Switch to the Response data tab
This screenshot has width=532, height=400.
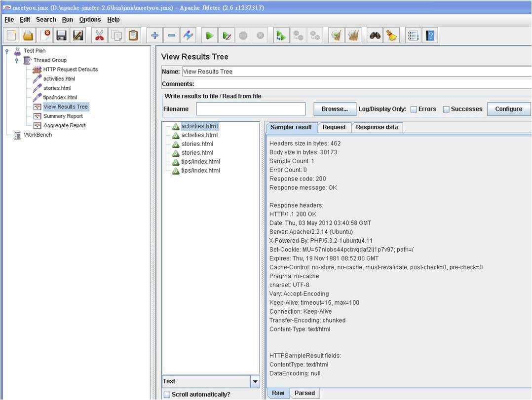click(377, 127)
